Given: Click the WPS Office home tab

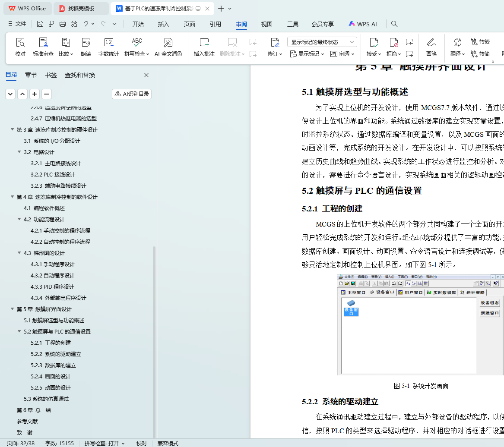Looking at the screenshot, I should [x=27, y=9].
